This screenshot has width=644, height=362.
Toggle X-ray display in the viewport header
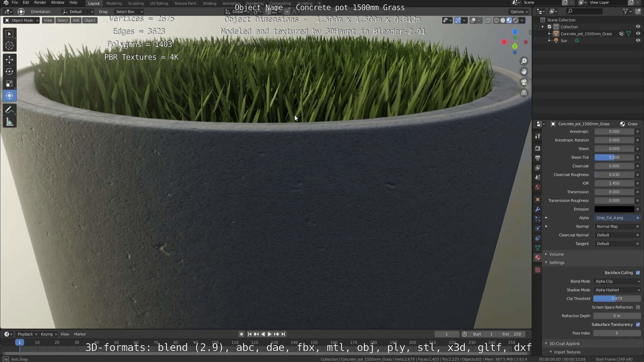tap(488, 20)
